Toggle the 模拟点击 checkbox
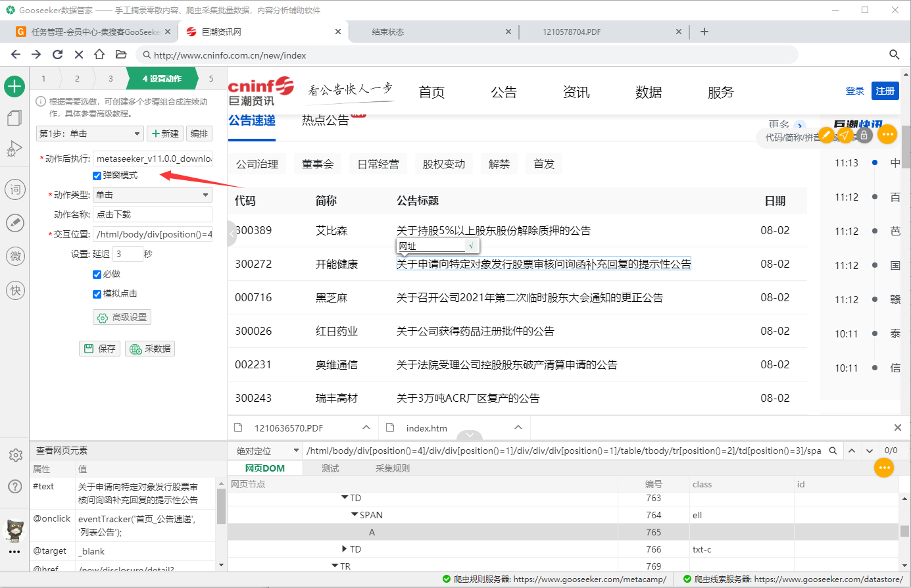This screenshot has height=588, width=911. point(97,294)
